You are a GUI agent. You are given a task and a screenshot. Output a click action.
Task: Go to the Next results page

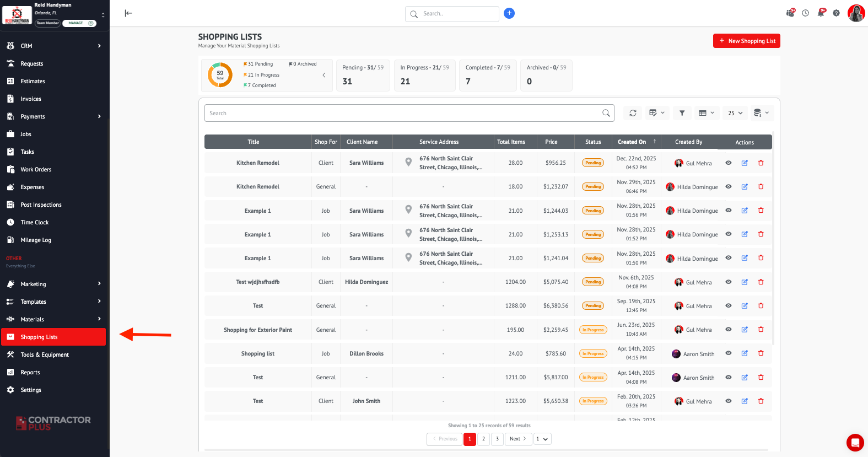pos(517,439)
